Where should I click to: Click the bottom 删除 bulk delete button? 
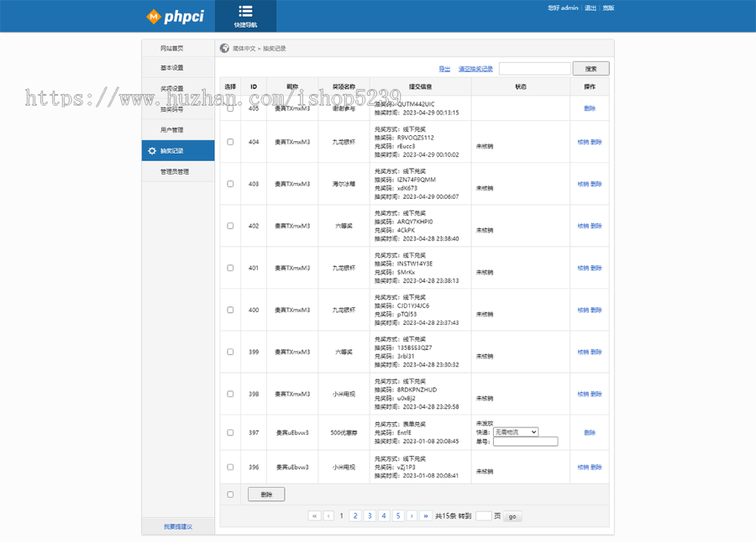tap(266, 494)
